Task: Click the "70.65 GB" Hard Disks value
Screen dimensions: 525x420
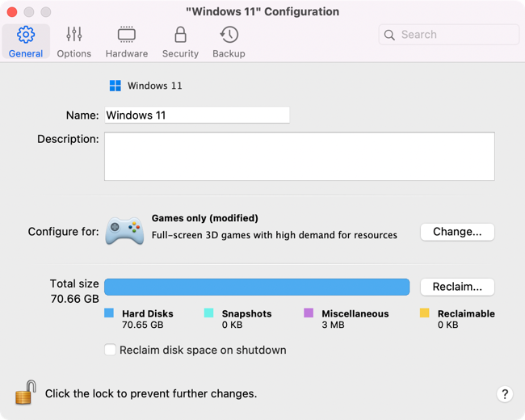Action: 143,325
